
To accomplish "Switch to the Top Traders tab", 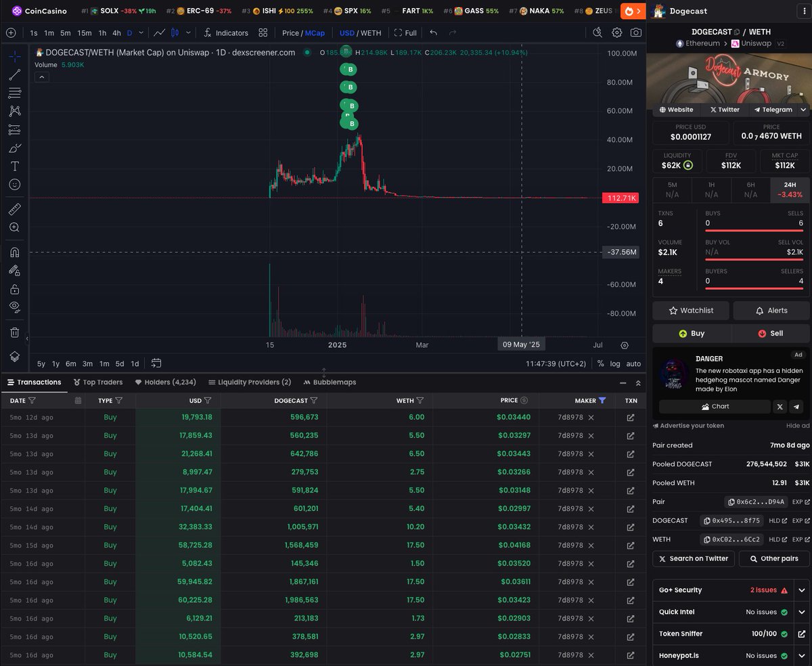I will click(x=98, y=382).
